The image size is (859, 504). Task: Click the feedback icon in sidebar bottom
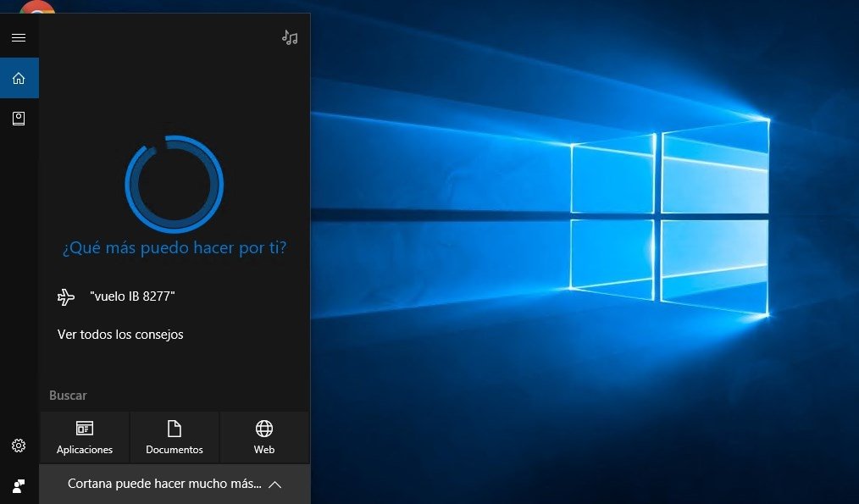pyautogui.click(x=19, y=485)
